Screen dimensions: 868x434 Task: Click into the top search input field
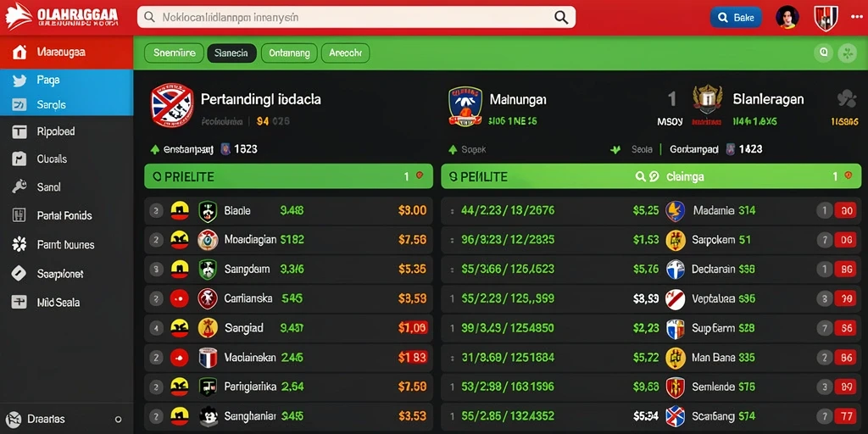point(357,17)
